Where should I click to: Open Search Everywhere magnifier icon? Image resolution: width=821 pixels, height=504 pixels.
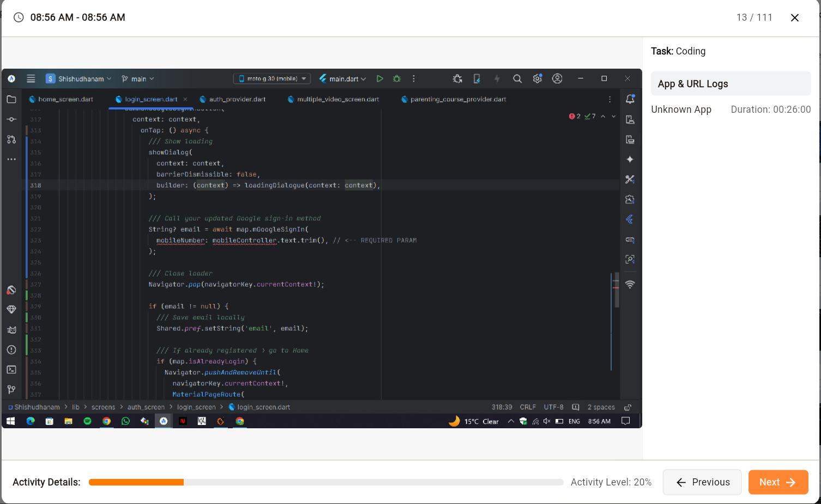[517, 79]
